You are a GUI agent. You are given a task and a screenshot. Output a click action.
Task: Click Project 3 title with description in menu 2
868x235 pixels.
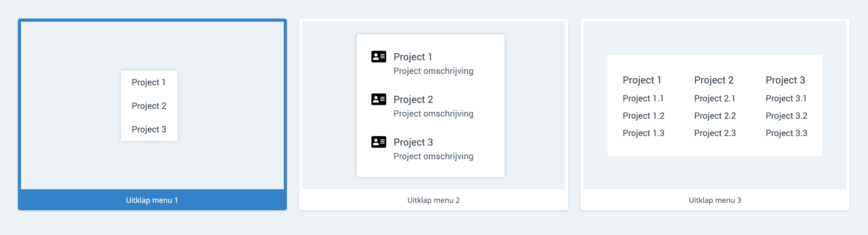pyautogui.click(x=413, y=142)
